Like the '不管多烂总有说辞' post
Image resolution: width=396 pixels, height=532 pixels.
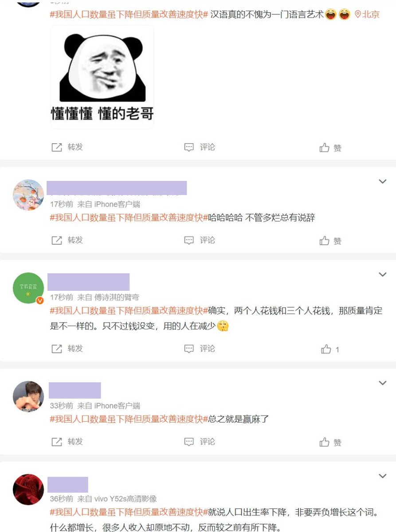coord(330,241)
